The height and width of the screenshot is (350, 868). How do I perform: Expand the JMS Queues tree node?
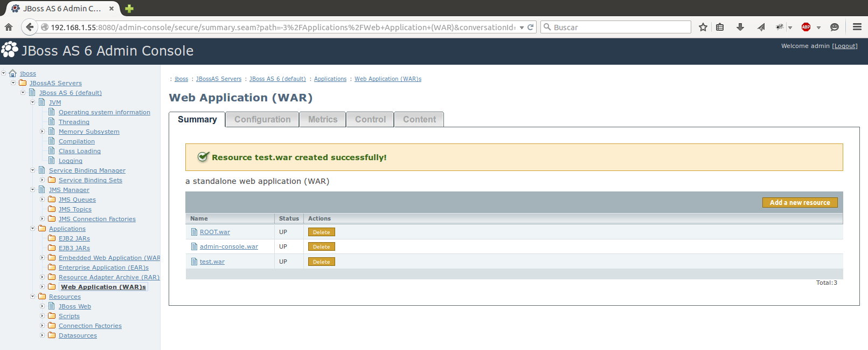click(43, 199)
